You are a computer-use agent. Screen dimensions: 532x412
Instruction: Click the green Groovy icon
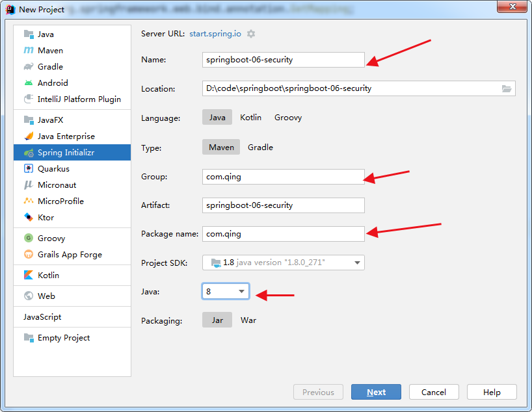(29, 238)
